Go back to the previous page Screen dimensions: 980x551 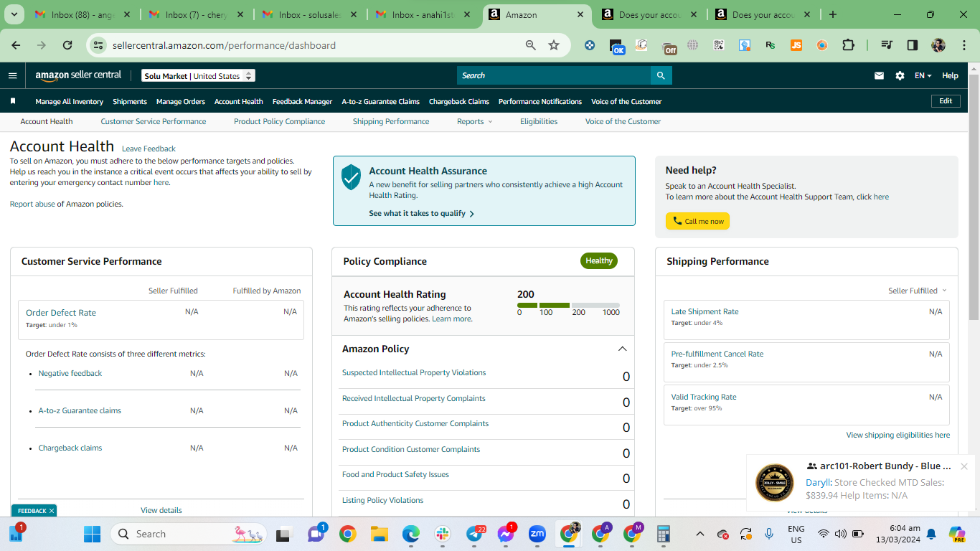[x=17, y=45]
